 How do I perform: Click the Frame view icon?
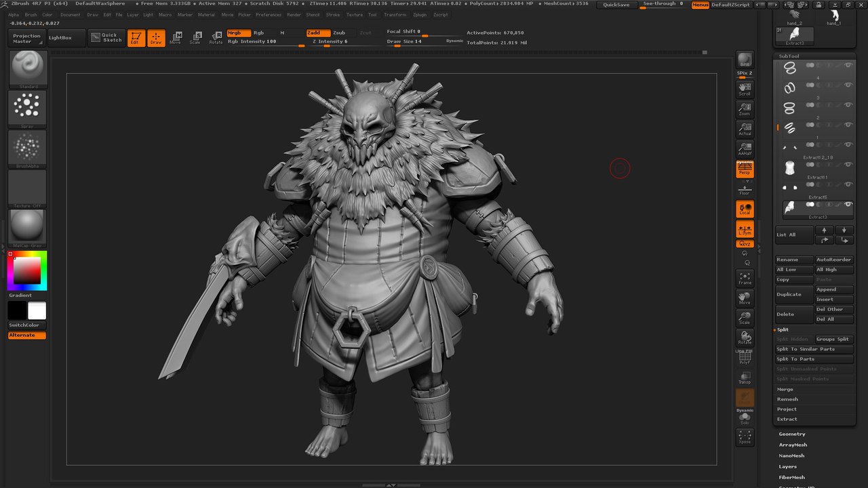coord(745,278)
